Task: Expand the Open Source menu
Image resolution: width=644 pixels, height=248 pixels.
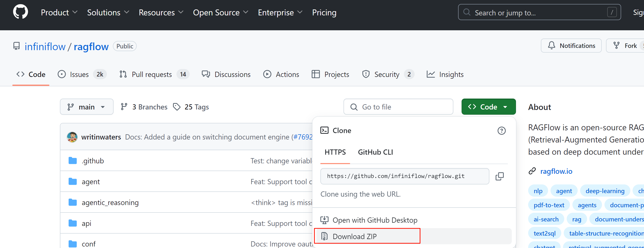Action: click(x=220, y=12)
